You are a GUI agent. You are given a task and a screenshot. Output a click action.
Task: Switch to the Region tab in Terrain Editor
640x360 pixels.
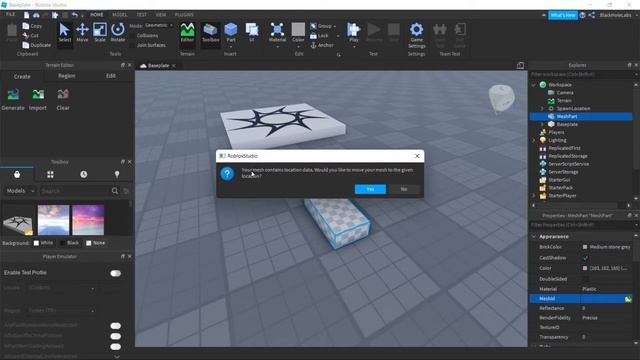(67, 76)
